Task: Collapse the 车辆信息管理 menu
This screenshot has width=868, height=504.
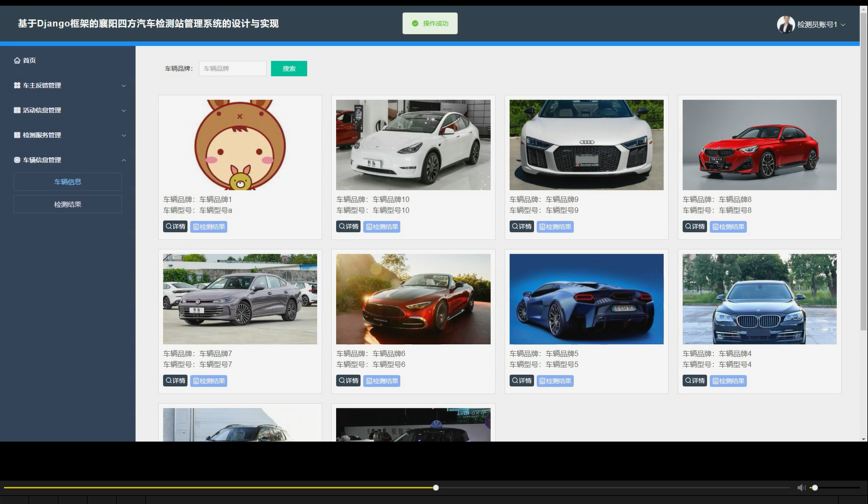Action: [x=68, y=160]
